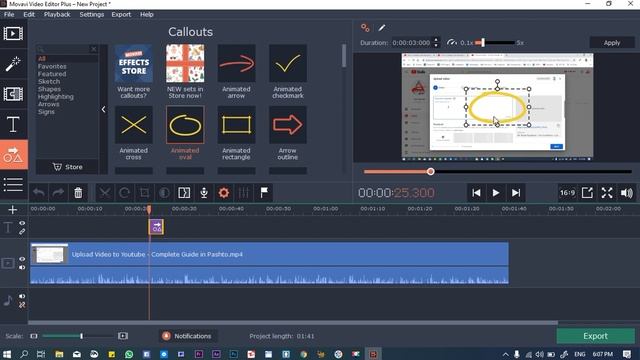Click the callouts search field
640x360 pixels.
point(63,49)
